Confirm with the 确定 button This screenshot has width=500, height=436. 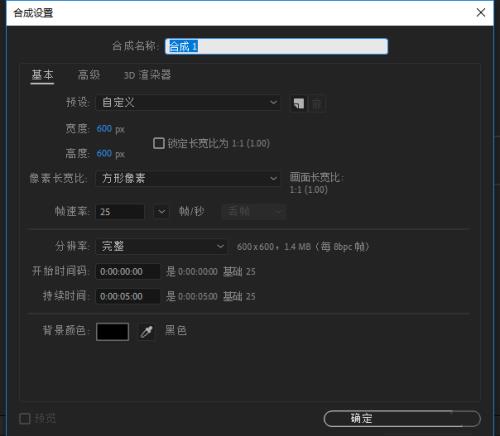402,418
